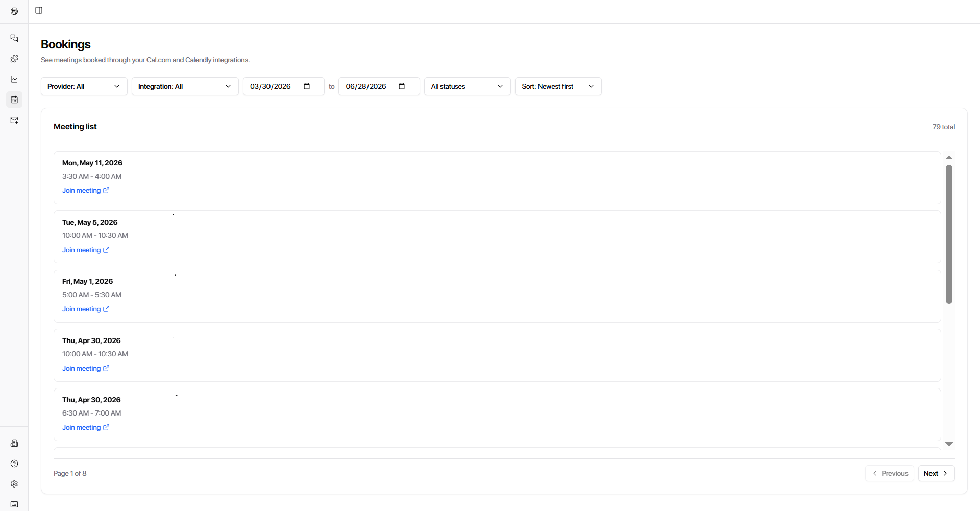This screenshot has width=980, height=511.
Task: Toggle the sidebar panel icon
Action: 39,10
